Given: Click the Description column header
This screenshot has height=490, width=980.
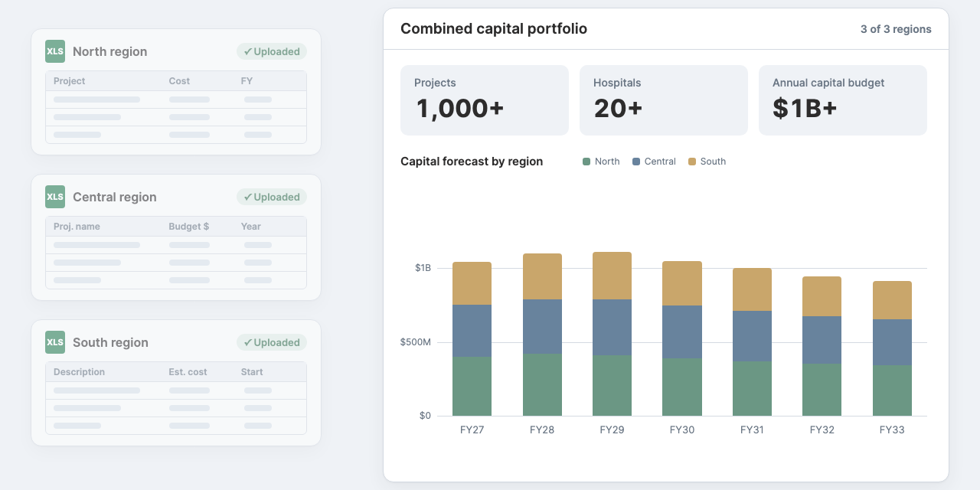Looking at the screenshot, I should pyautogui.click(x=79, y=372).
